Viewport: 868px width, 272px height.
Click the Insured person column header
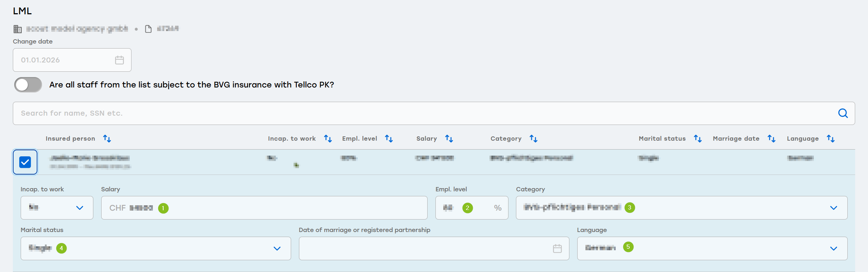(x=70, y=138)
